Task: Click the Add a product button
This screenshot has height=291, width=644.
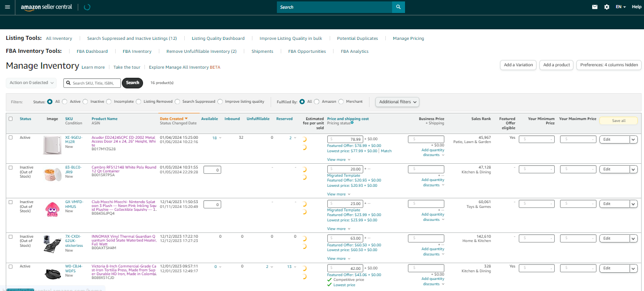Action: pyautogui.click(x=557, y=65)
